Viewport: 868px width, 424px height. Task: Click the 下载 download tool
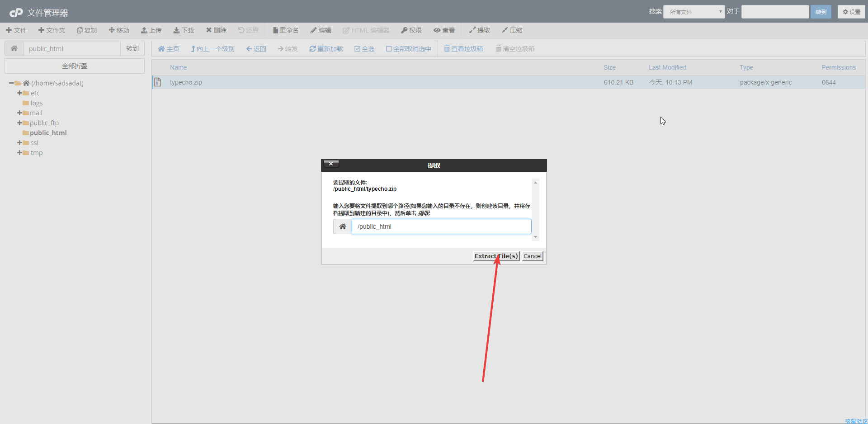coord(184,30)
